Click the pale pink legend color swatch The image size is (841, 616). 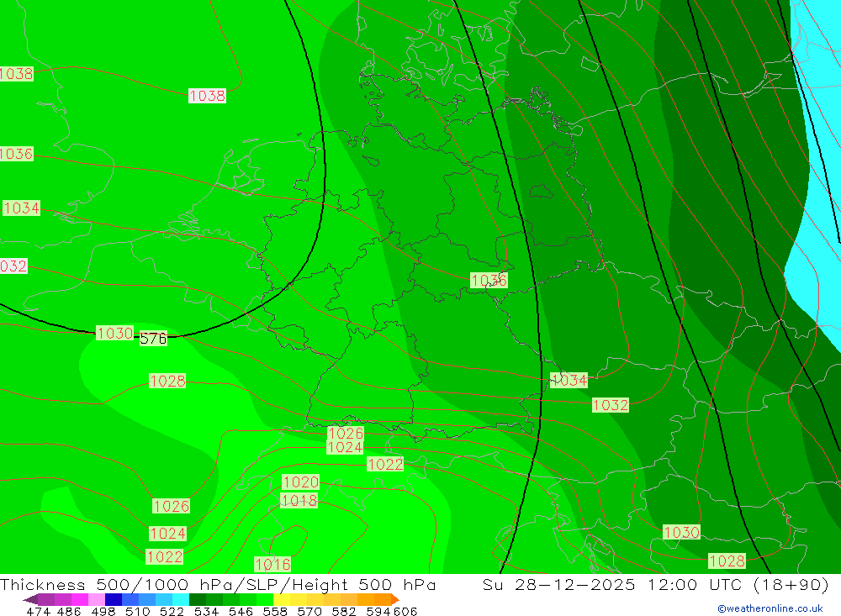[x=97, y=599]
